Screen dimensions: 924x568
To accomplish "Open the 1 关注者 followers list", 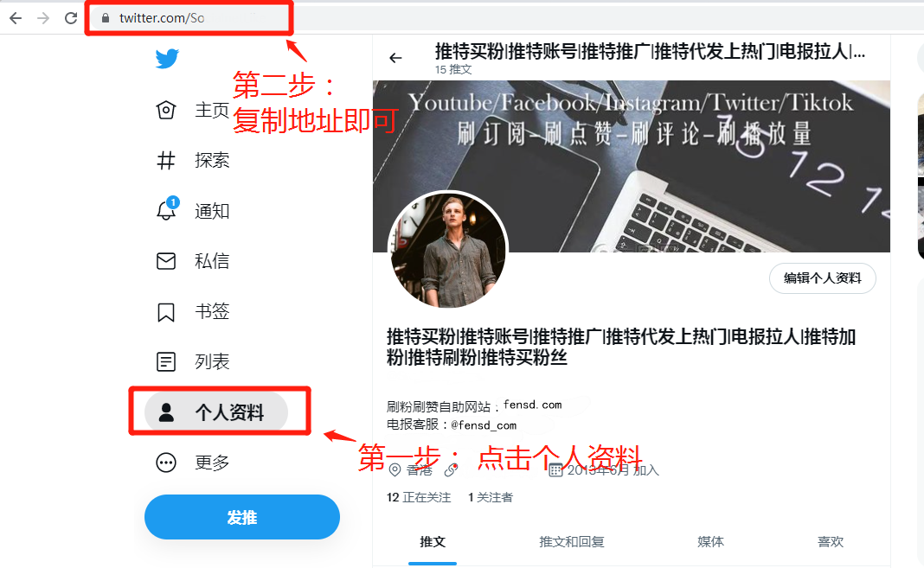I will coord(491,497).
